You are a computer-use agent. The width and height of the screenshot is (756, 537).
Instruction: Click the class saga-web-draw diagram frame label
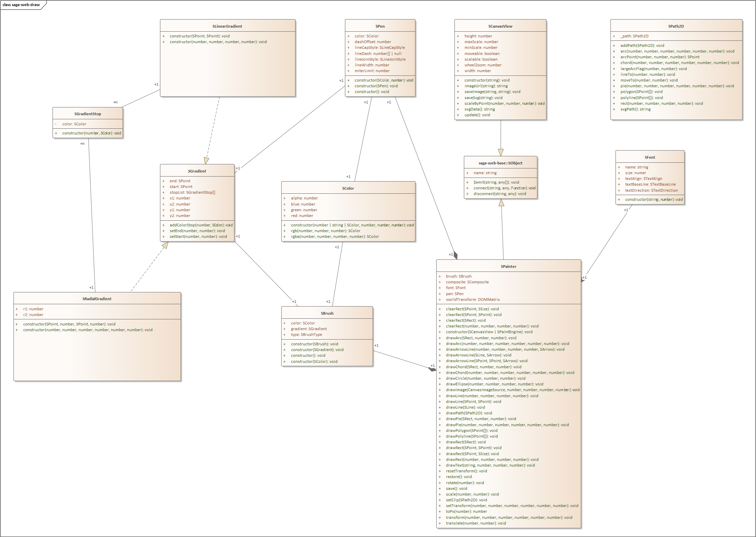coord(21,5)
